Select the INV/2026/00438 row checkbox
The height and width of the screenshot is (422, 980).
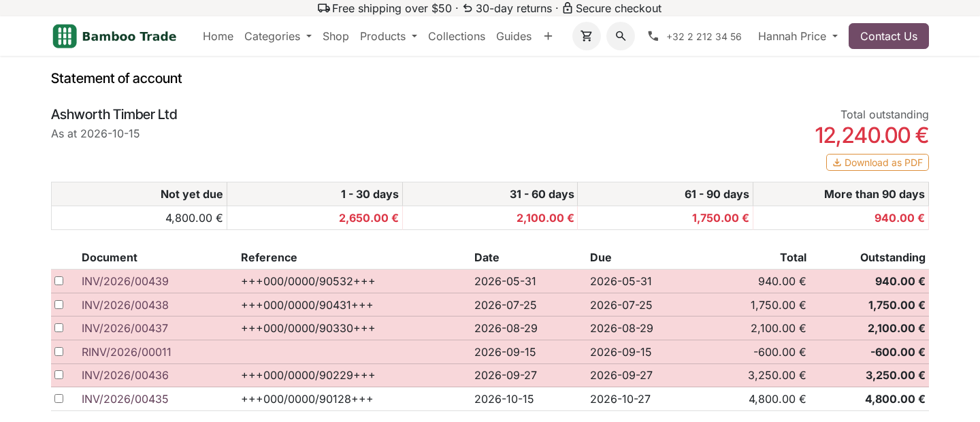point(59,304)
